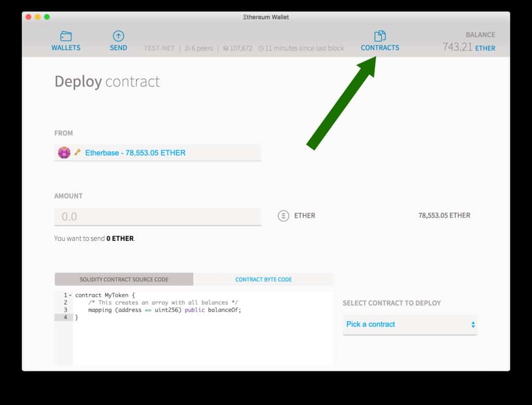Viewport: 532px width, 405px height.
Task: Click the block number cube icon
Action: 225,48
